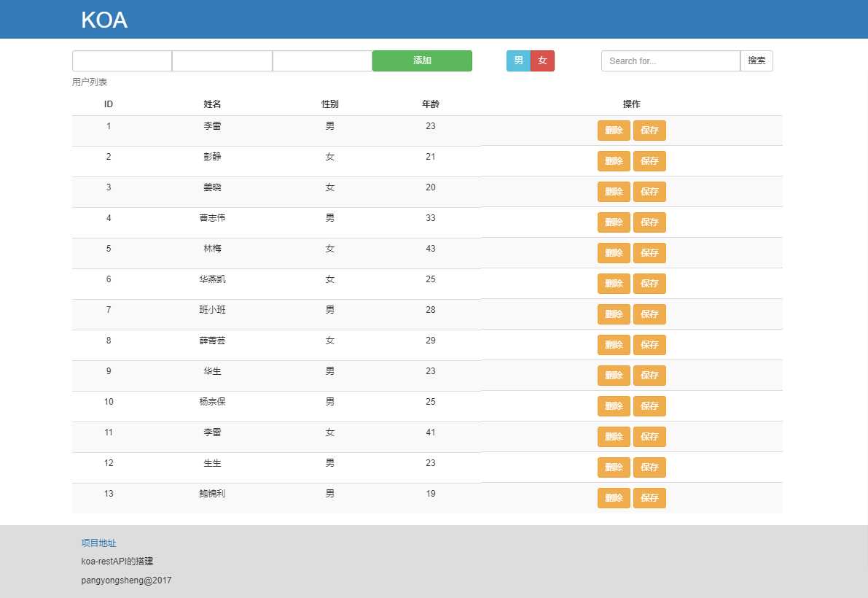Click the 年龄 column header
This screenshot has height=598, width=868.
point(431,104)
